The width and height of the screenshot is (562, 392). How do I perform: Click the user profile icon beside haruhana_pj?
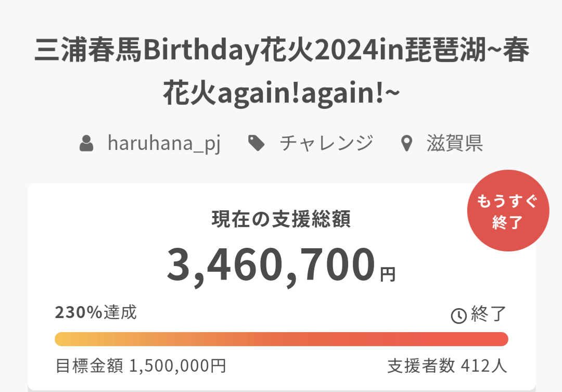tap(86, 143)
